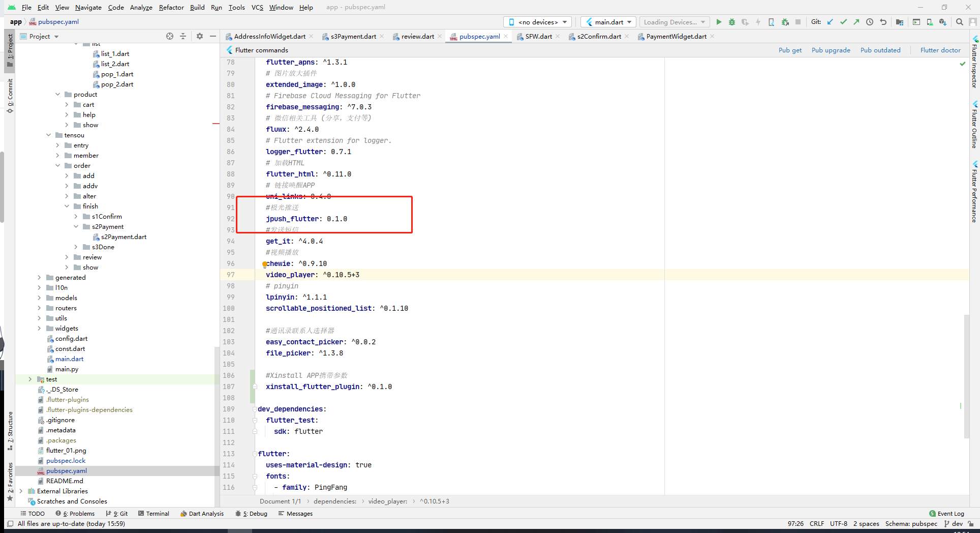Expand the cart folder
Viewport: 980px width, 533px height.
[67, 105]
